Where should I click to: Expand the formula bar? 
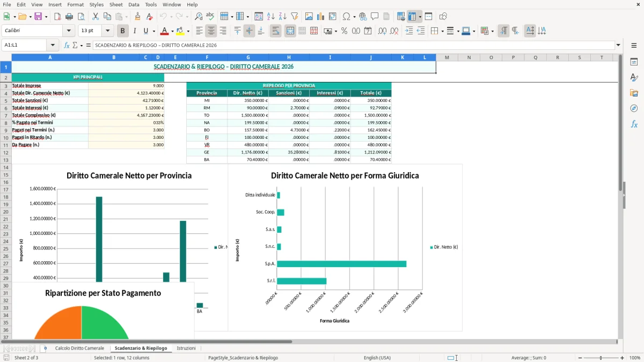click(618, 45)
